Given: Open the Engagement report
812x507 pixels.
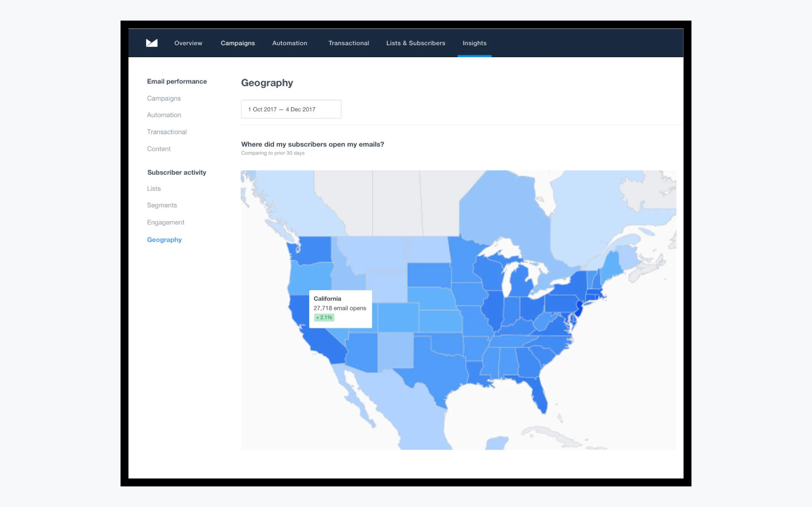Looking at the screenshot, I should click(x=166, y=222).
